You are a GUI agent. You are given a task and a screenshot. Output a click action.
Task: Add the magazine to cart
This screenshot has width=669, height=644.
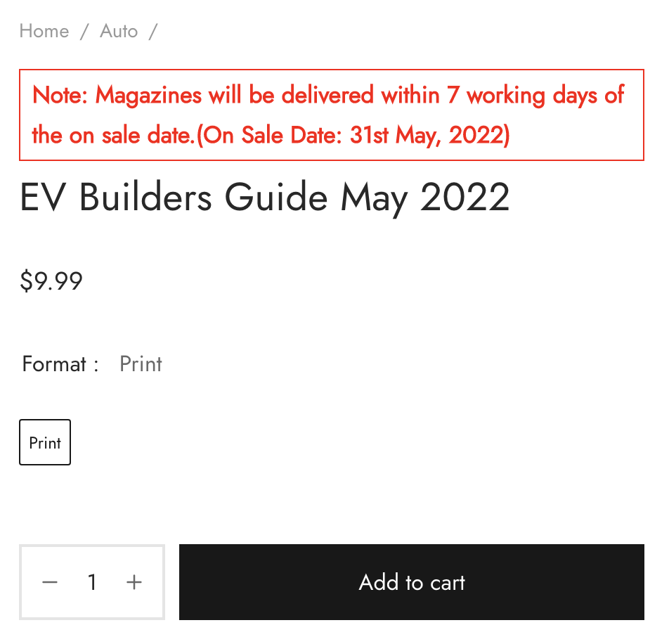click(411, 582)
